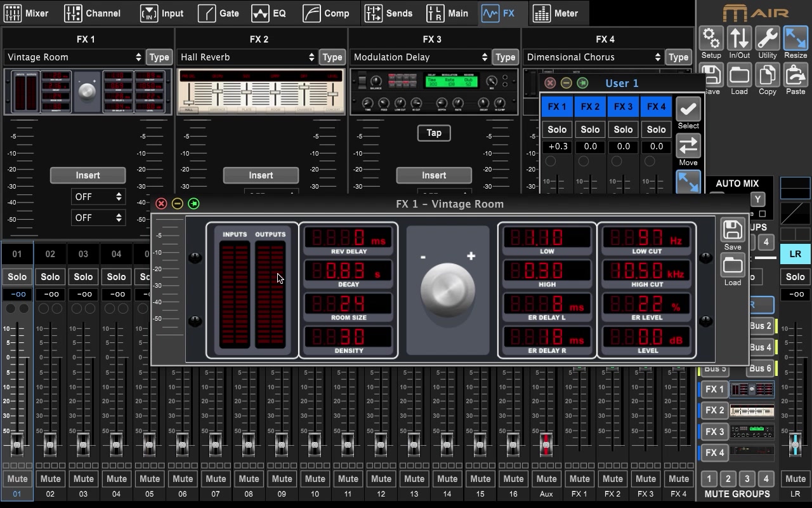Click the LOW CUT value display

point(646,238)
